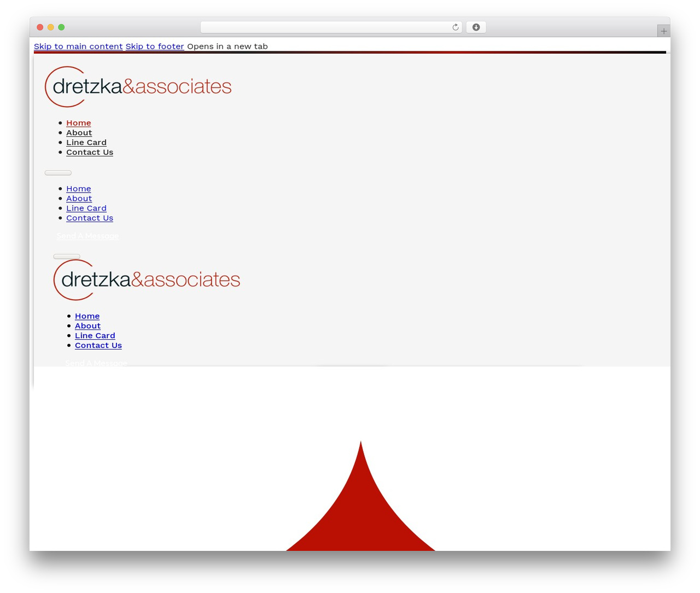Follow the Skip to main content link
This screenshot has width=700, height=593.
(78, 46)
